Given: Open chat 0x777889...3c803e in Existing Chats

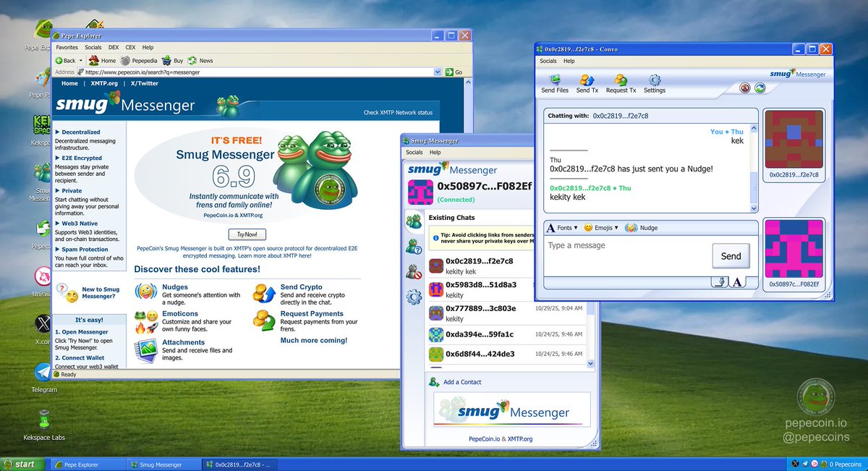Looking at the screenshot, I should coord(510,313).
